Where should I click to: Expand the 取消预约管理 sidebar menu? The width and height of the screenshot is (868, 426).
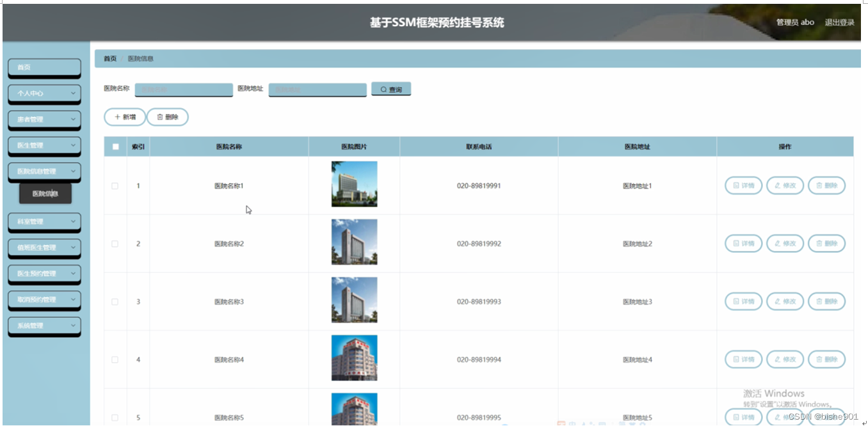[44, 299]
